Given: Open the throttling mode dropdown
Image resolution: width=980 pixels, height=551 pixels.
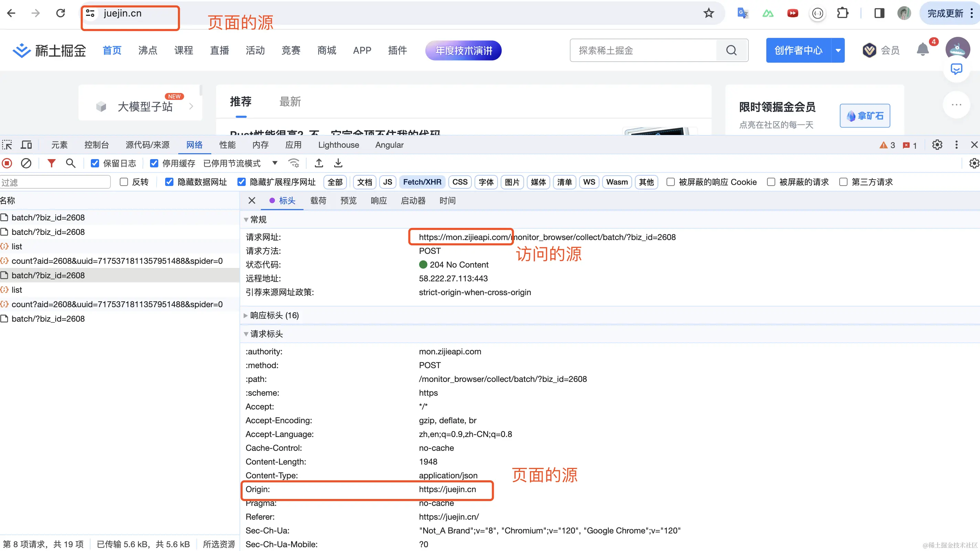Looking at the screenshot, I should 275,163.
